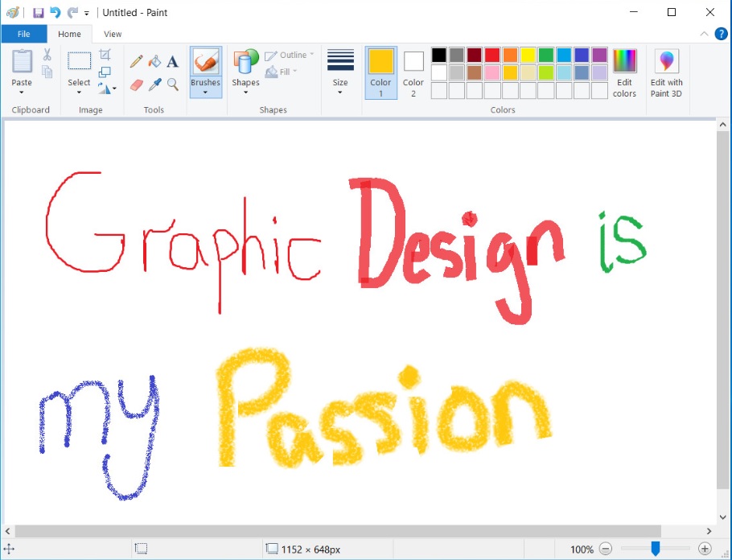This screenshot has width=732, height=560.
Task: Activate the Eraser tool
Action: click(136, 84)
